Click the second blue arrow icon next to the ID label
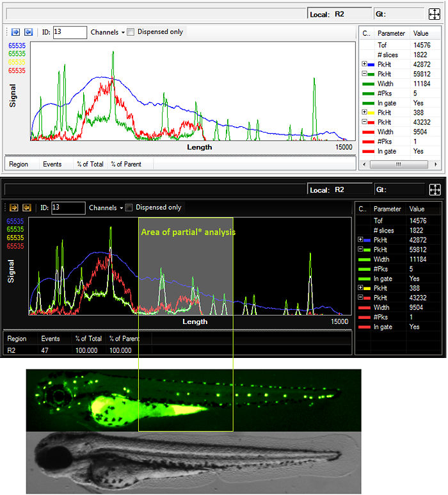 click(x=28, y=32)
